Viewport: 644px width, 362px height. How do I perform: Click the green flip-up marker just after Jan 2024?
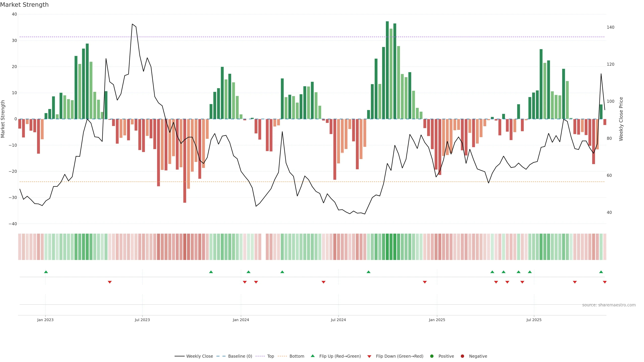pyautogui.click(x=248, y=272)
